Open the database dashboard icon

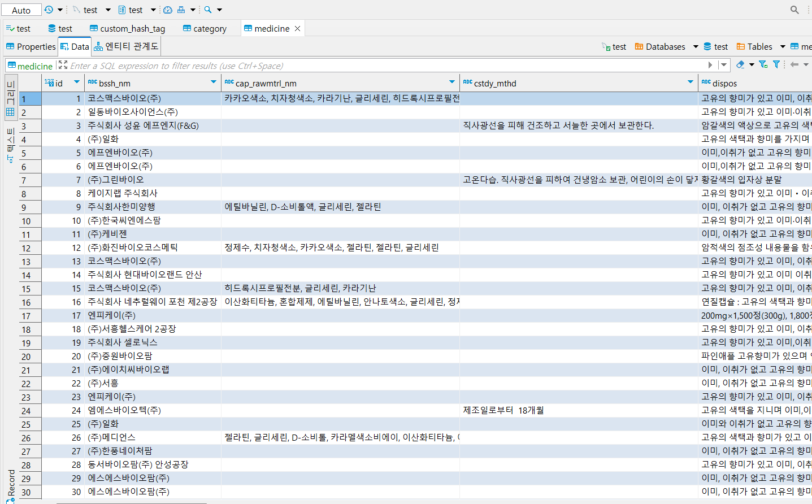(168, 10)
